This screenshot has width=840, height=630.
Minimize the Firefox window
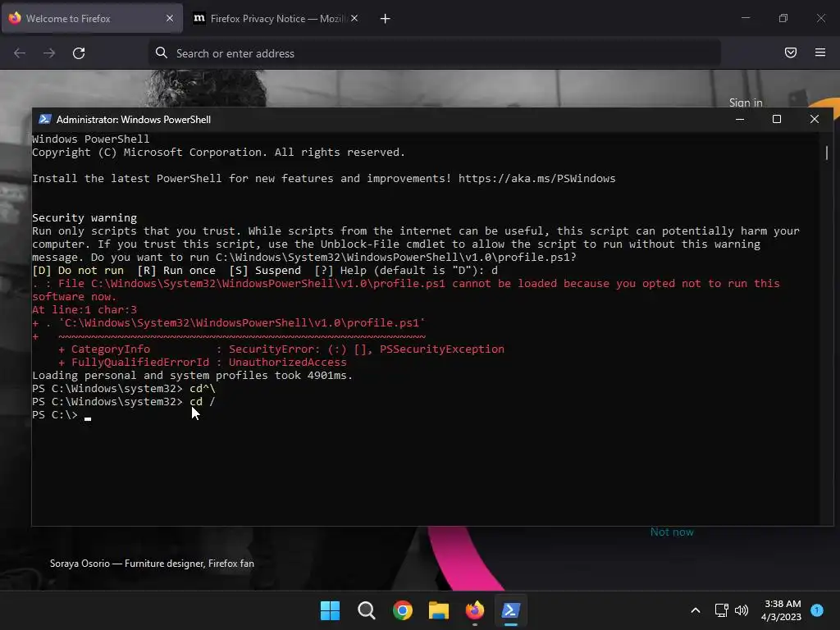click(x=745, y=18)
